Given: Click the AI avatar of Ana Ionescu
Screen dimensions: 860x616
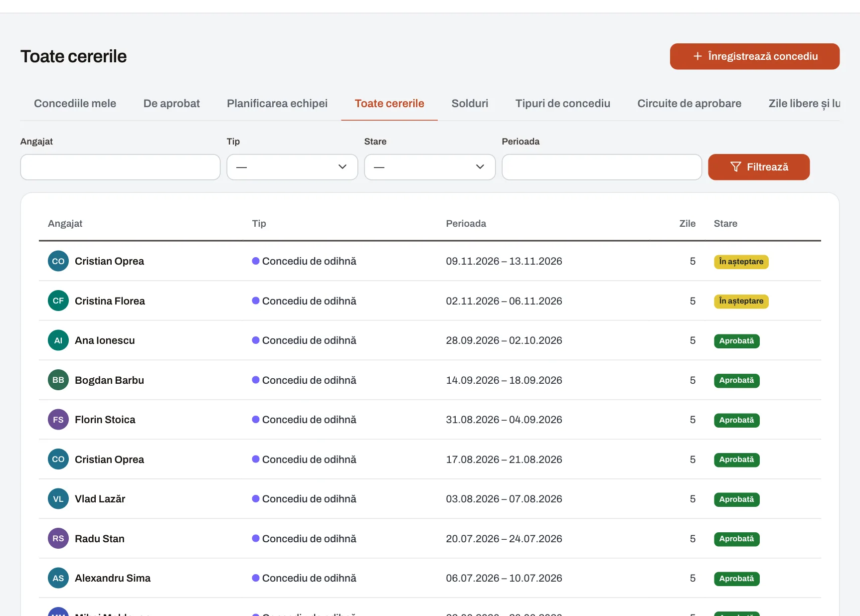Looking at the screenshot, I should (x=58, y=340).
